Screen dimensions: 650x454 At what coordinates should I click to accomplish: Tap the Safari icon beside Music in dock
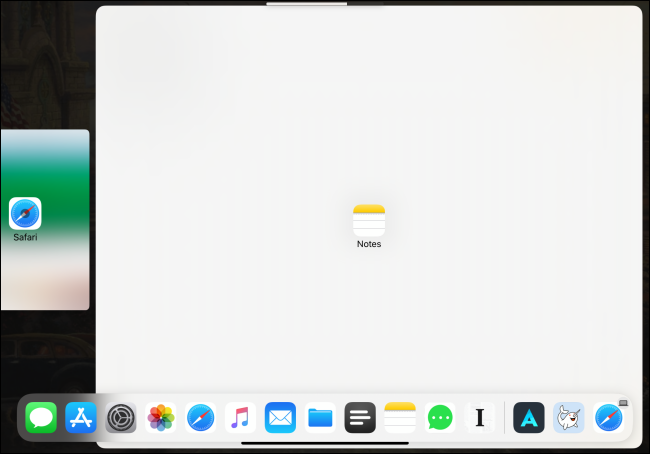coord(201,417)
